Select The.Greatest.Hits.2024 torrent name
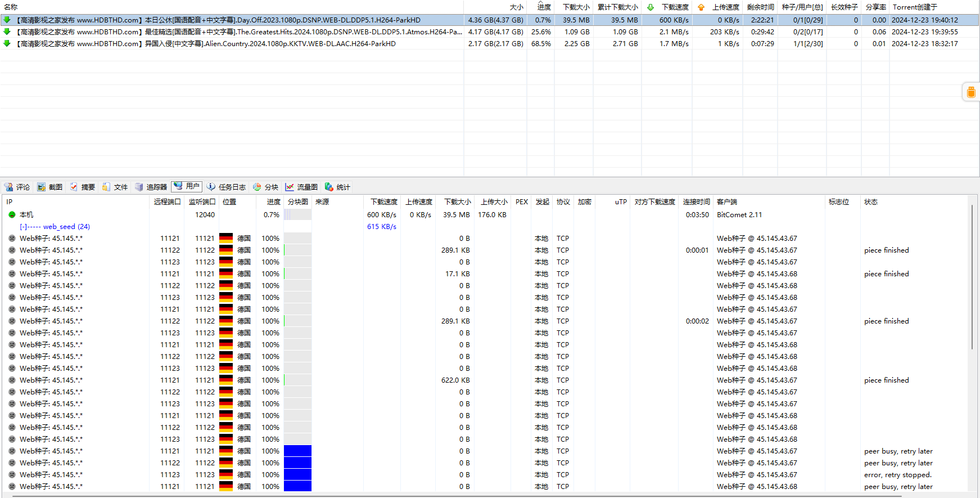980x498 pixels. [240, 32]
